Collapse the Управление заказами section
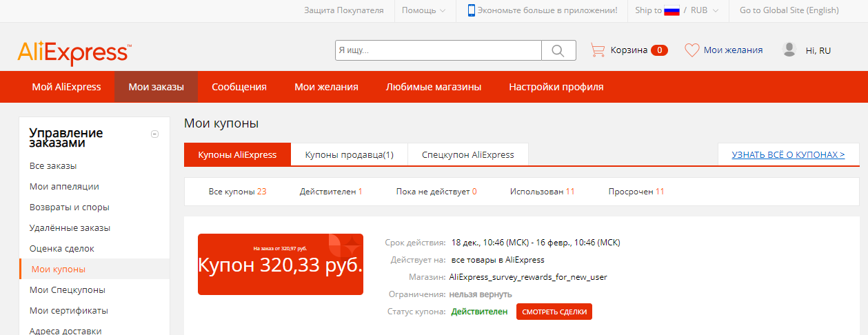The width and height of the screenshot is (868, 335). pos(155,134)
